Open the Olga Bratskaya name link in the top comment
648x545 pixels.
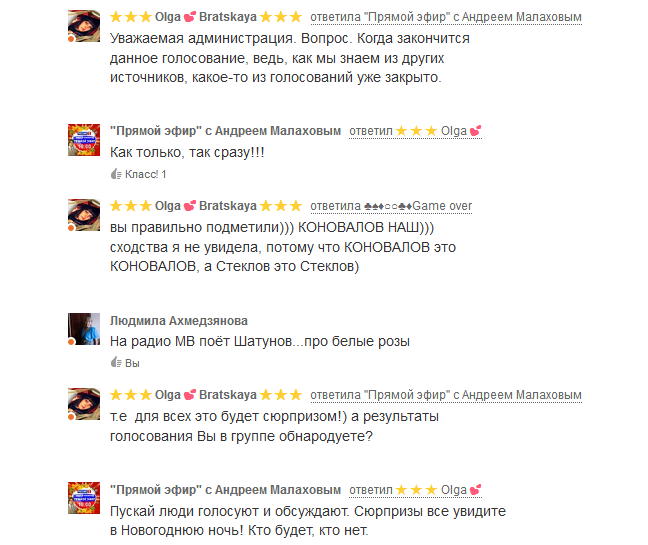(x=206, y=17)
